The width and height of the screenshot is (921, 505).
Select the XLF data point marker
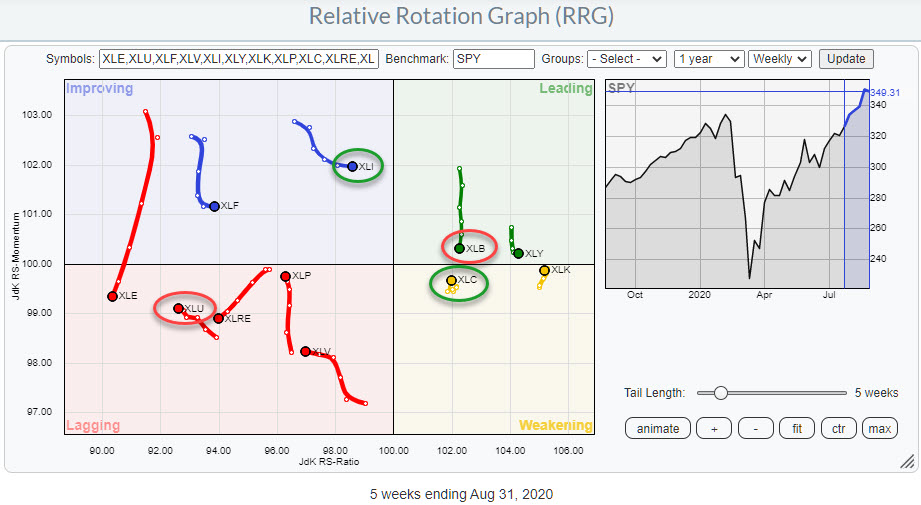214,206
